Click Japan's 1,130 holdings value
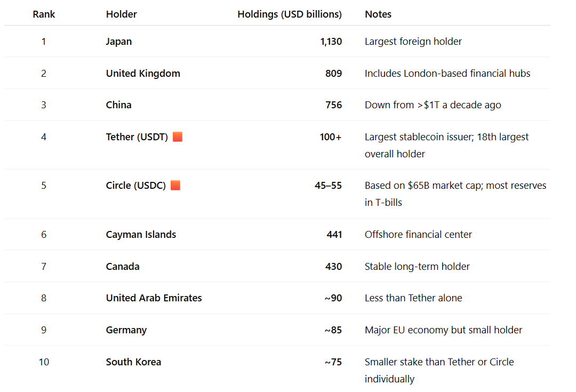Screen dimensions: 576x392 331,42
